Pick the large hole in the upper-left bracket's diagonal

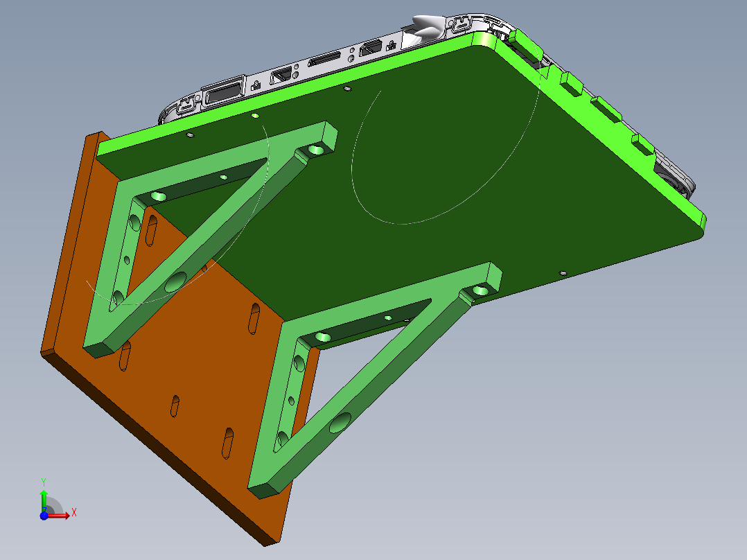pyautogui.click(x=175, y=281)
